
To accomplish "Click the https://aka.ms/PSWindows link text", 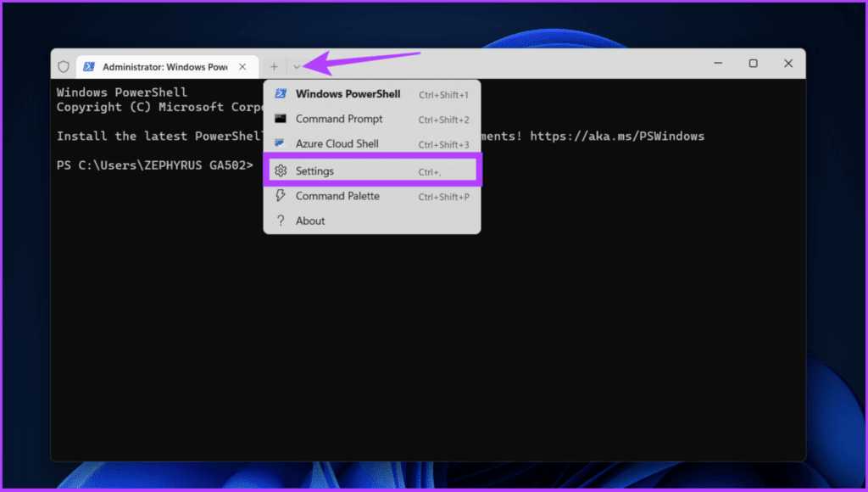I will [617, 137].
